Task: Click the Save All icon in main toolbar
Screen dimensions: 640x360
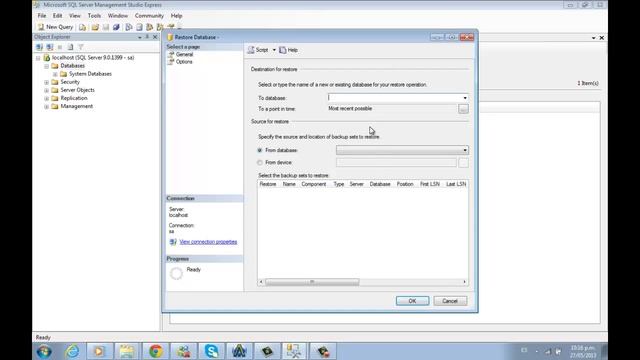Action: [116, 27]
